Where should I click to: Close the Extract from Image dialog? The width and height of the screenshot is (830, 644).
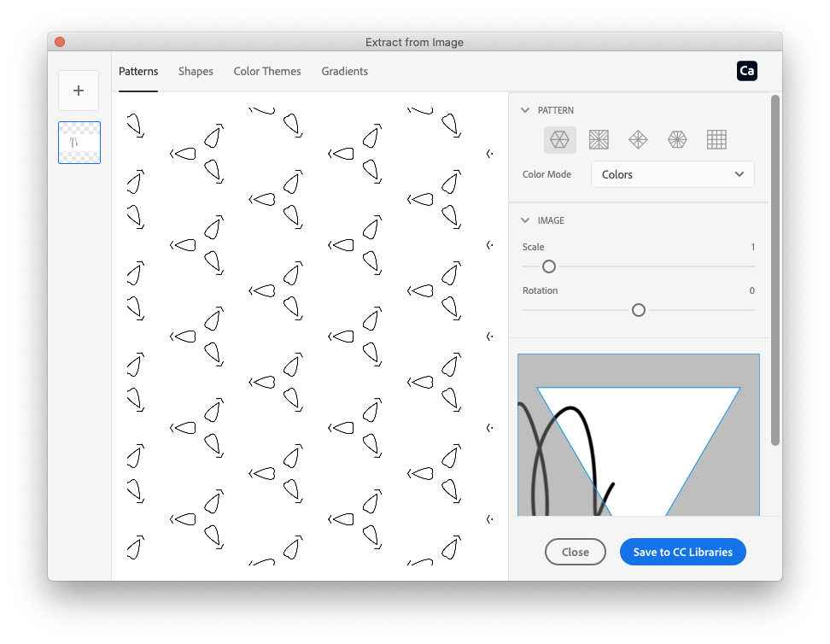pos(575,552)
